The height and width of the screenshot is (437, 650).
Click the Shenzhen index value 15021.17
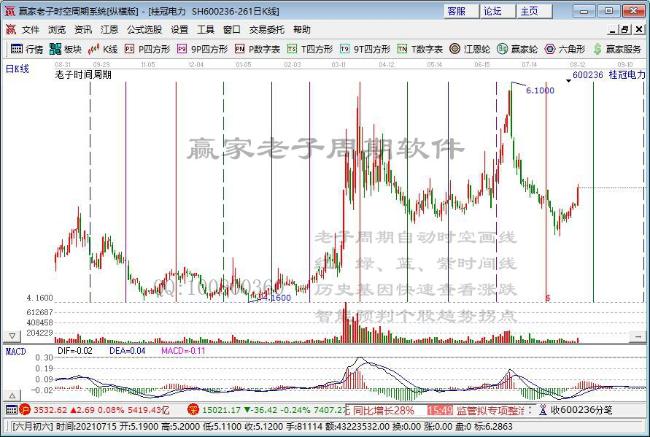(221, 410)
